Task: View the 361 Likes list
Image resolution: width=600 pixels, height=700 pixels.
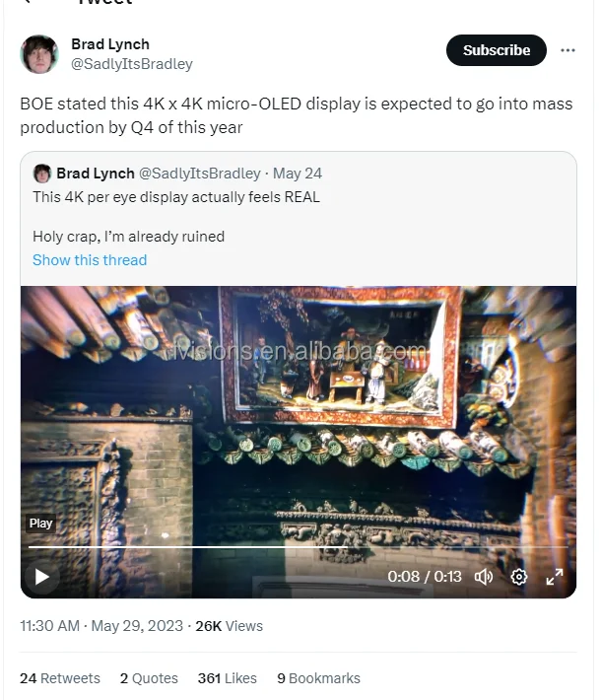Action: 227,678
